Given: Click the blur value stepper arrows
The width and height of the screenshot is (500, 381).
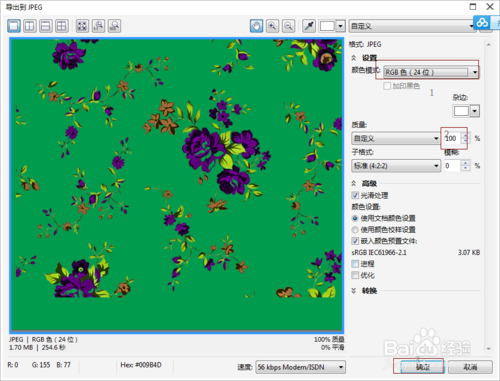Looking at the screenshot, I should click(465, 166).
